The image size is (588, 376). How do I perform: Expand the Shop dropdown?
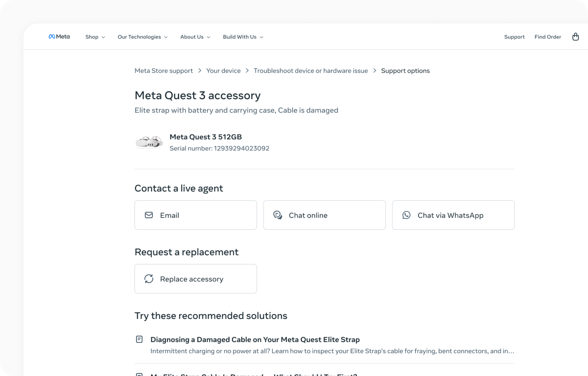95,37
